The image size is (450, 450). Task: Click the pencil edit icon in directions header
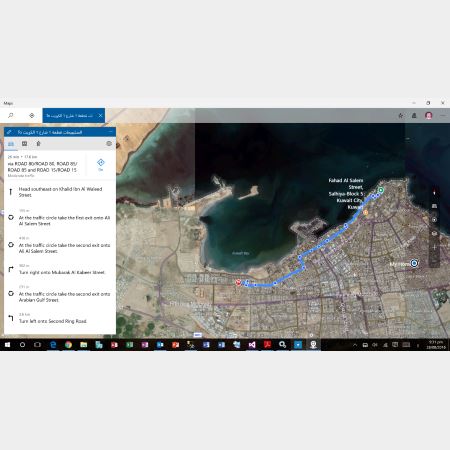9,132
